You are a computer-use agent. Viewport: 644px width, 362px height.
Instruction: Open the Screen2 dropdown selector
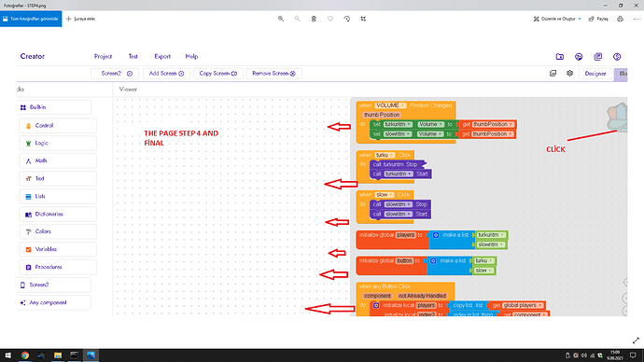click(115, 74)
